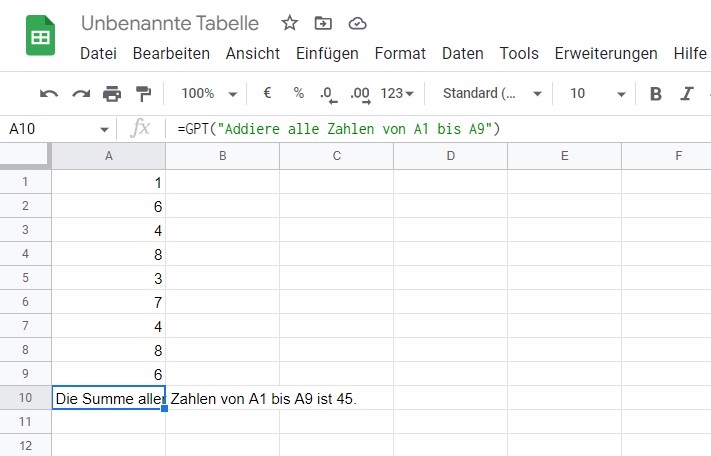
Task: Increase decimal places button
Action: click(360, 94)
